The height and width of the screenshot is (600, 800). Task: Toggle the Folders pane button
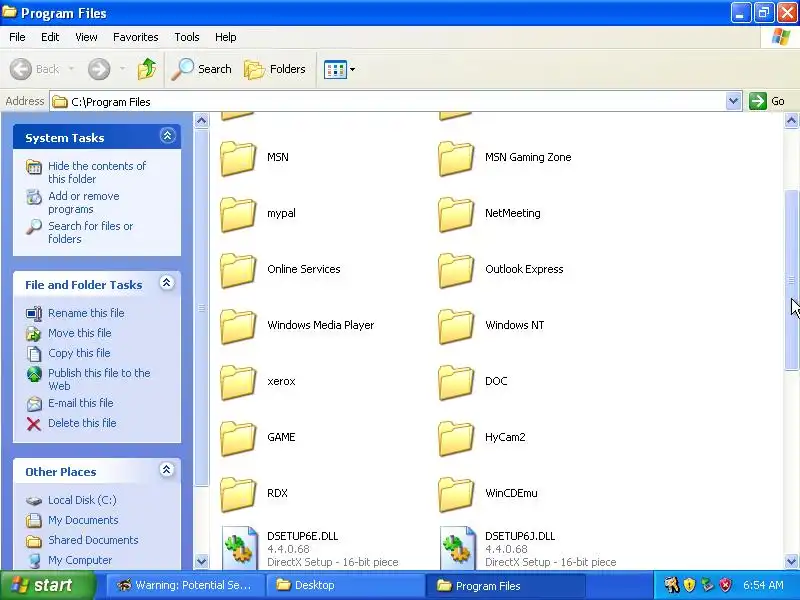coord(275,69)
